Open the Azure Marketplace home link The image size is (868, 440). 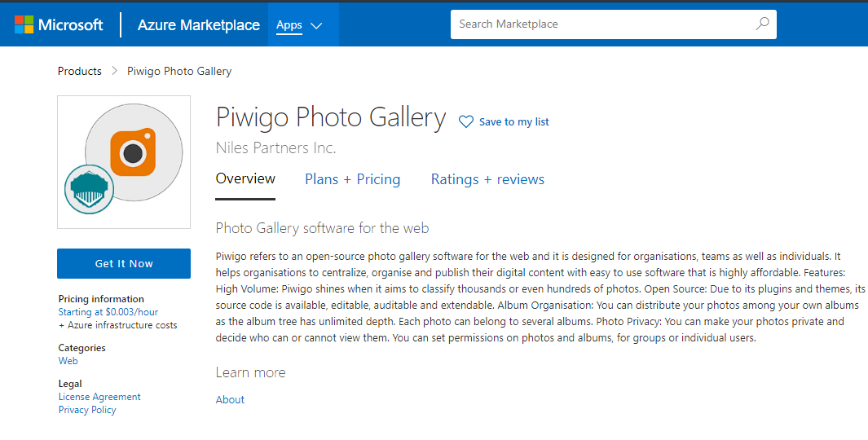pos(198,25)
